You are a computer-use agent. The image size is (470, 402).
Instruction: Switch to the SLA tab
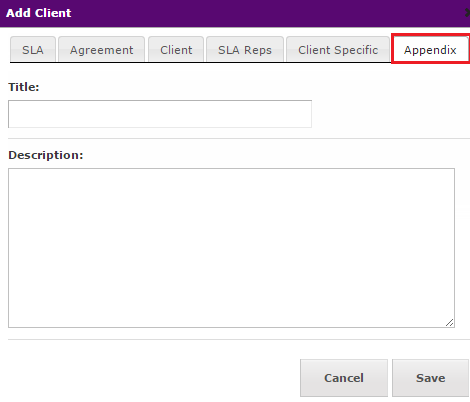pyautogui.click(x=33, y=49)
